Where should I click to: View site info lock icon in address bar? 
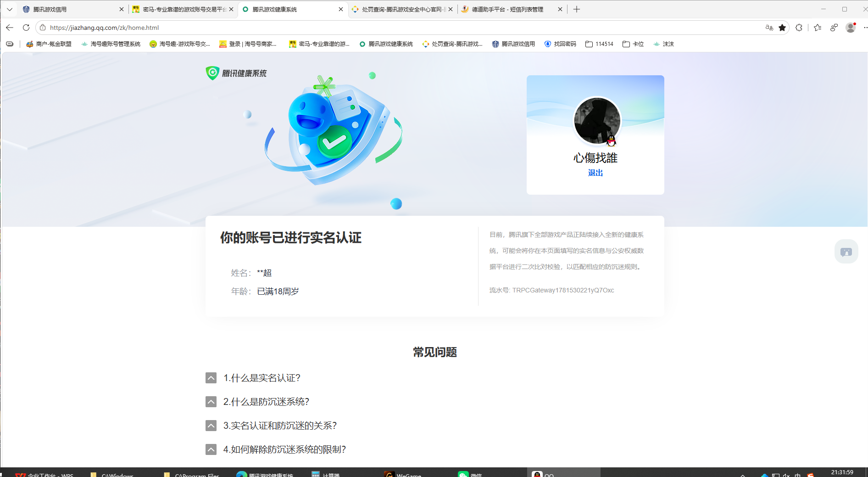click(43, 28)
